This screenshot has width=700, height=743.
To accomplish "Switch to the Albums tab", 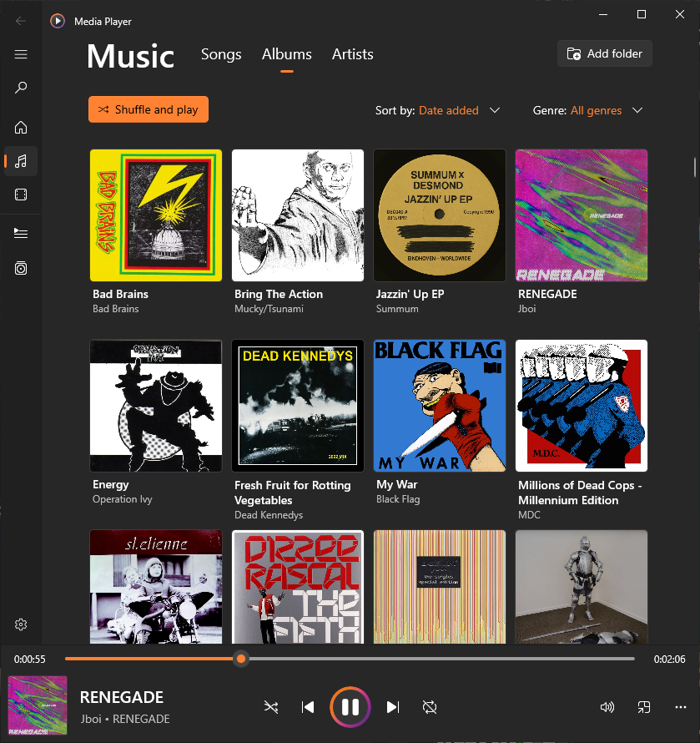I will point(286,54).
